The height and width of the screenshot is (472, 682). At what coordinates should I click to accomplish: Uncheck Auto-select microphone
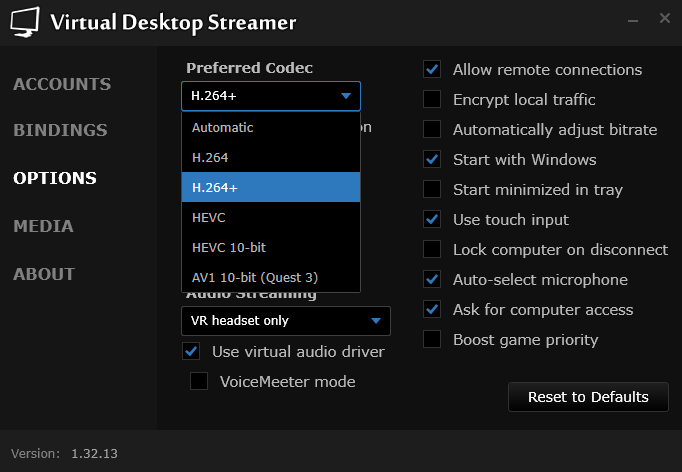432,280
